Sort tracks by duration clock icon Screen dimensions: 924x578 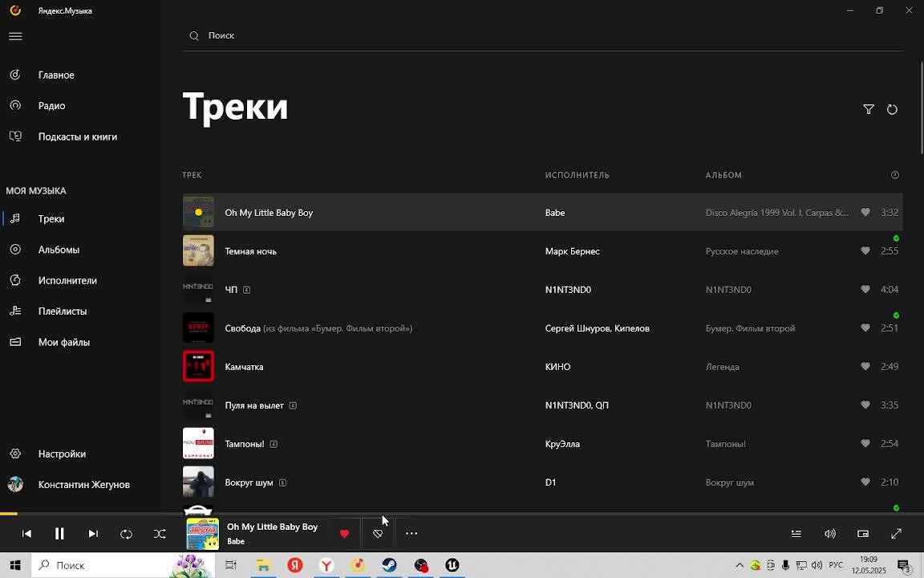point(895,175)
